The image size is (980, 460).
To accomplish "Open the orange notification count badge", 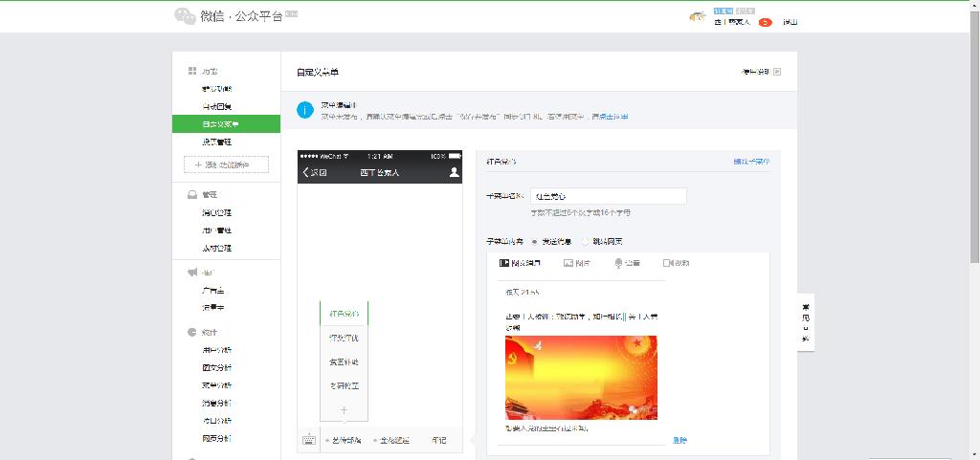I will [x=765, y=22].
